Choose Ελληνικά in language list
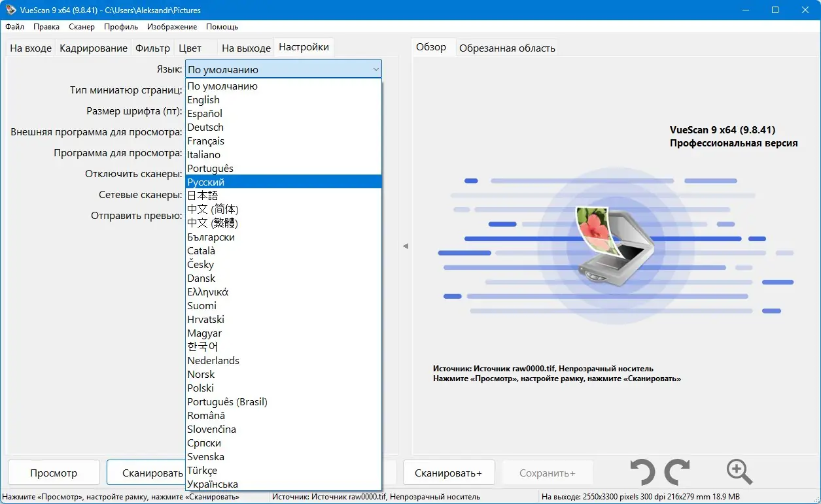This screenshot has height=504, width=821. 283,292
